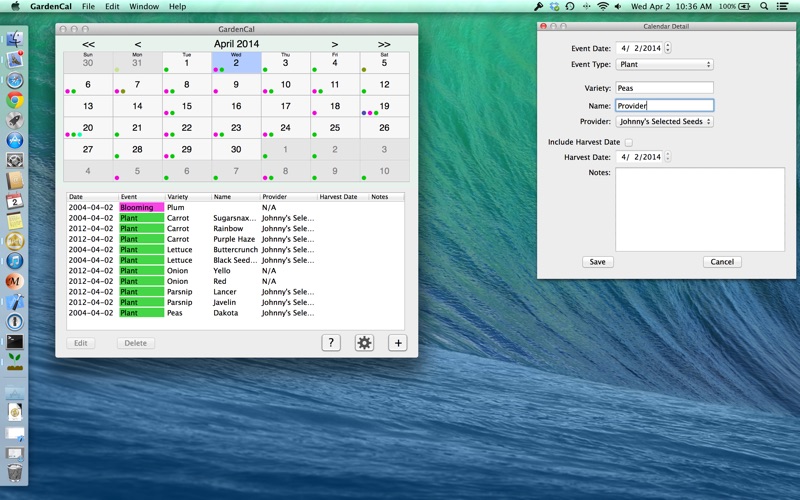Open the Trash in the dock
Screen dimensions: 800x500
tap(15, 472)
